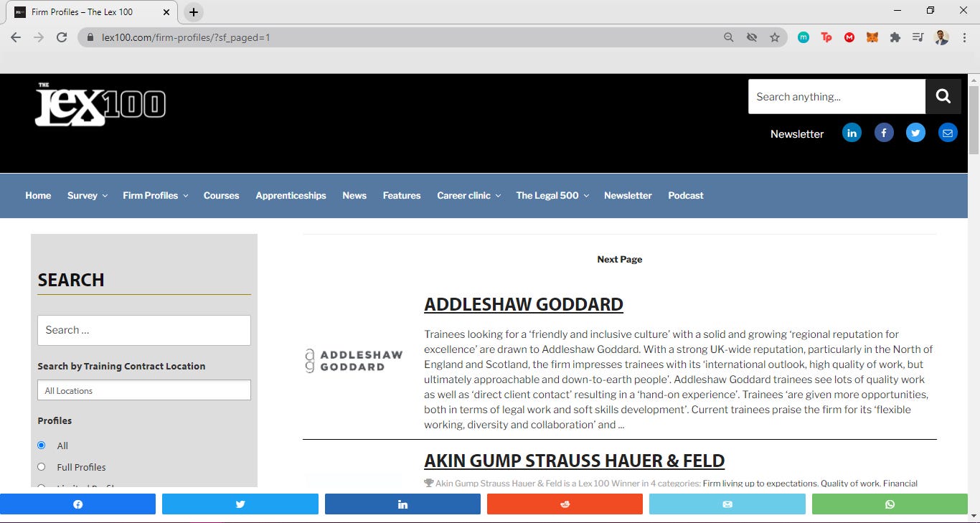Image resolution: width=980 pixels, height=523 pixels.
Task: Click the Quality of work category link
Action: click(849, 483)
